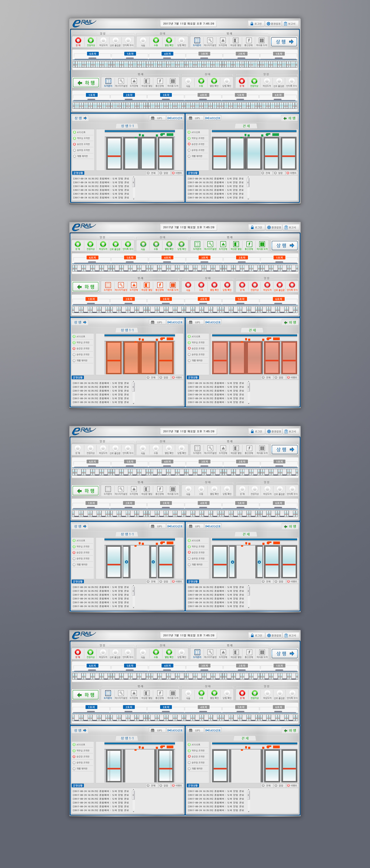Select 6호차 tab in 상행 car row, top screen
The height and width of the screenshot is (868, 370).
pos(93,54)
